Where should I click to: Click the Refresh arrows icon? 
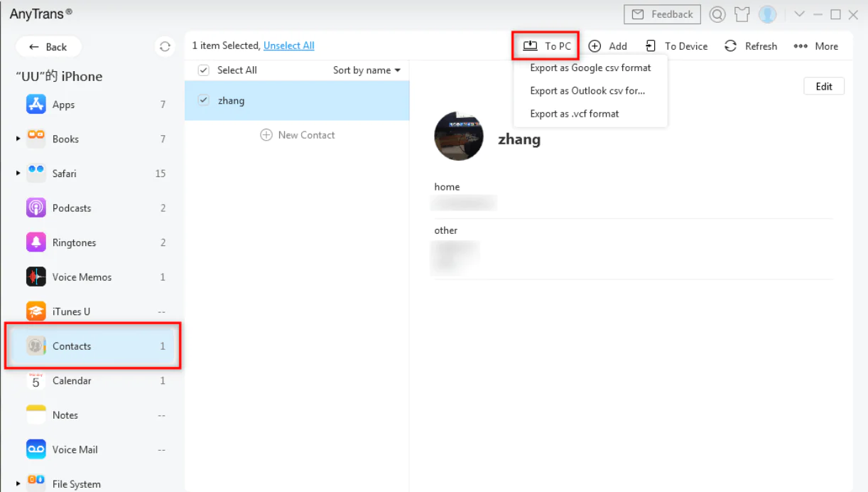730,46
